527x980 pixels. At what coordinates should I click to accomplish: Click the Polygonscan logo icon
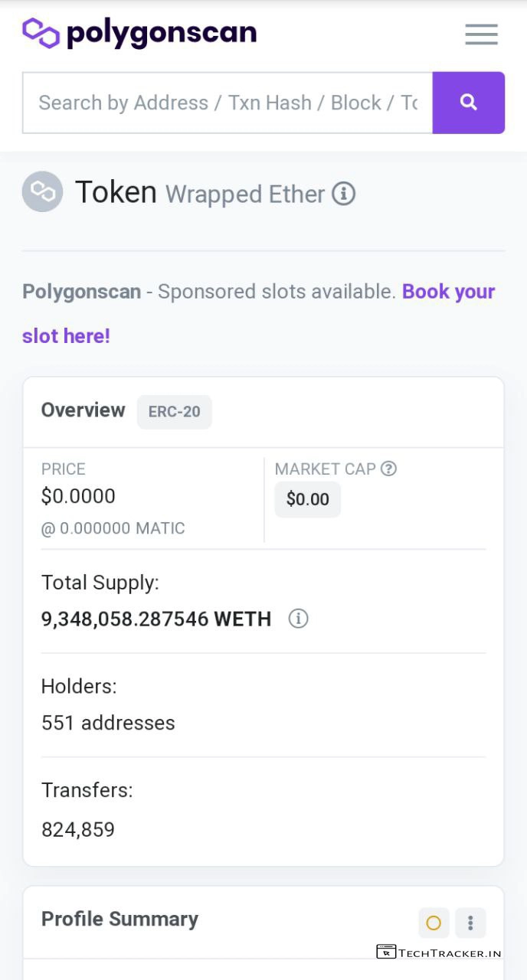tap(41, 33)
